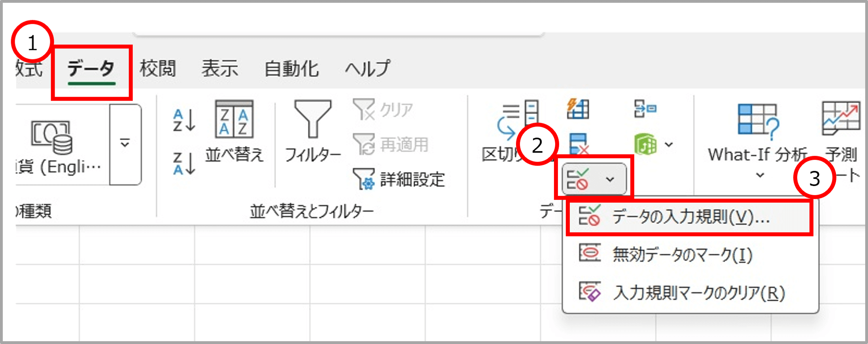
Task: Click the text to columns (区切り) icon
Action: tap(518, 119)
